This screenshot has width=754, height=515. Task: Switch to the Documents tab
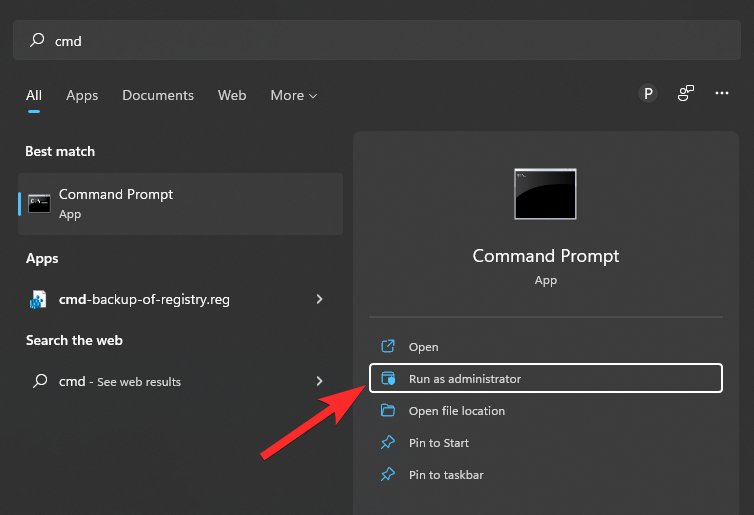click(158, 96)
